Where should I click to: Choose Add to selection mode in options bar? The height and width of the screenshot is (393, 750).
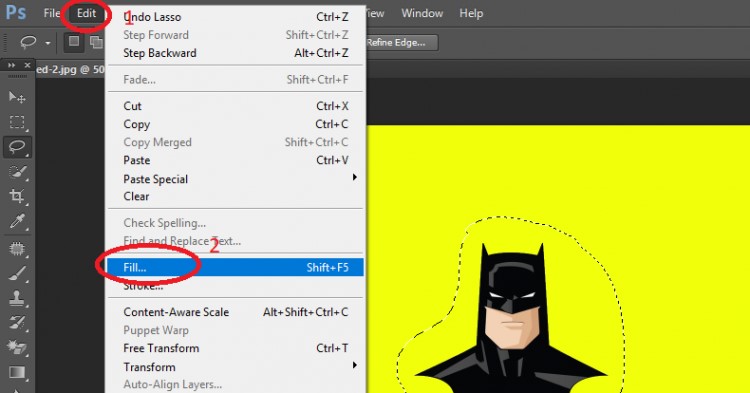pyautogui.click(x=97, y=42)
